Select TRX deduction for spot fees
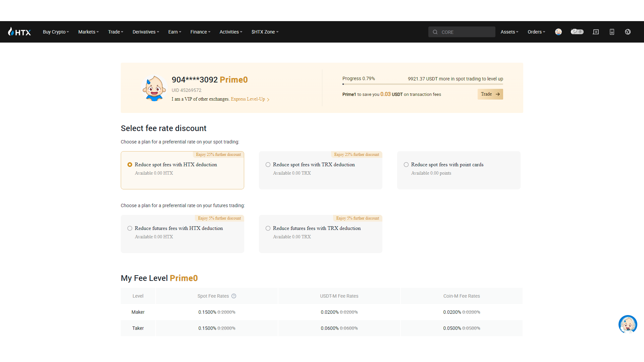Image resolution: width=644 pixels, height=362 pixels. pos(268,165)
